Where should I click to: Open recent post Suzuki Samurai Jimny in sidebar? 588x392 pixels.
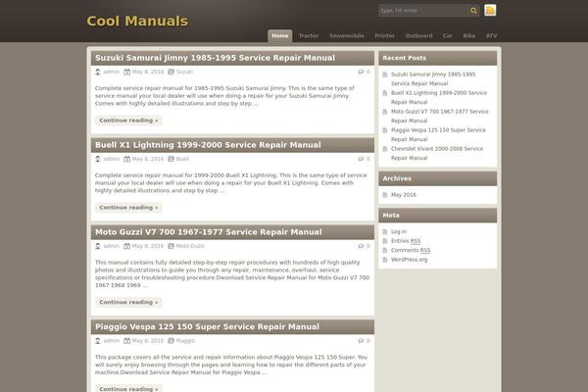click(x=433, y=78)
